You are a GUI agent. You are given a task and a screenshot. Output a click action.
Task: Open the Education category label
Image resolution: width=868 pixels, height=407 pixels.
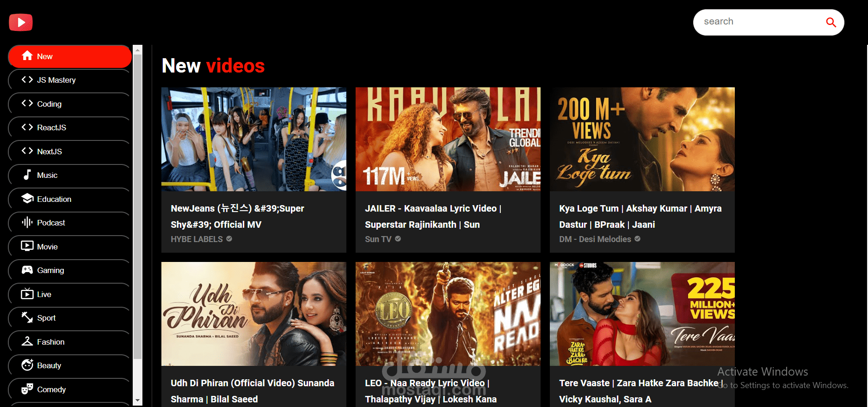coord(54,199)
